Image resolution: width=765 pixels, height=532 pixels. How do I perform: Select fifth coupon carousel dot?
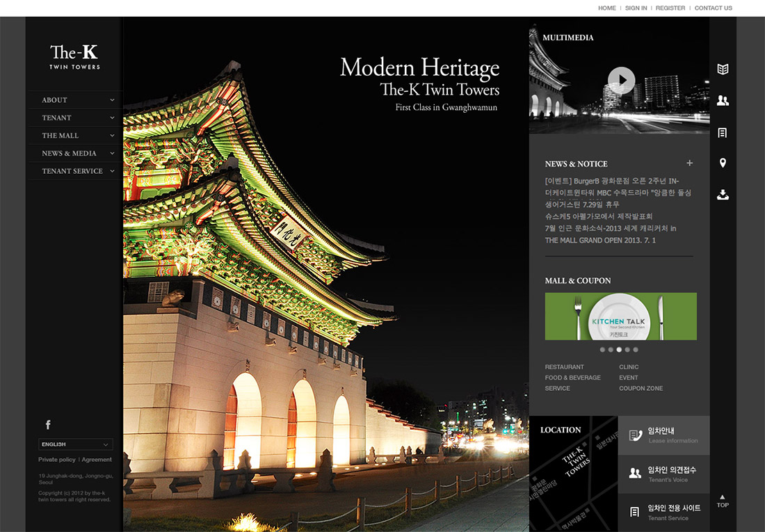[636, 350]
